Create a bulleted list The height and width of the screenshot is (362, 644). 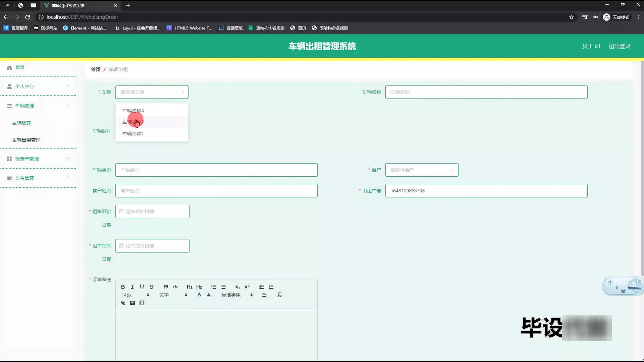223,287
